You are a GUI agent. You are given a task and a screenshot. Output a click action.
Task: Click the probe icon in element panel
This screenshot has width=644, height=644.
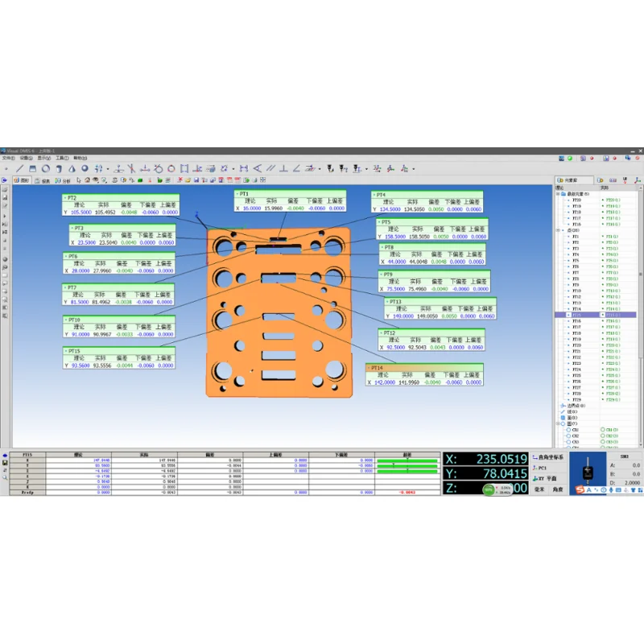tap(625, 180)
